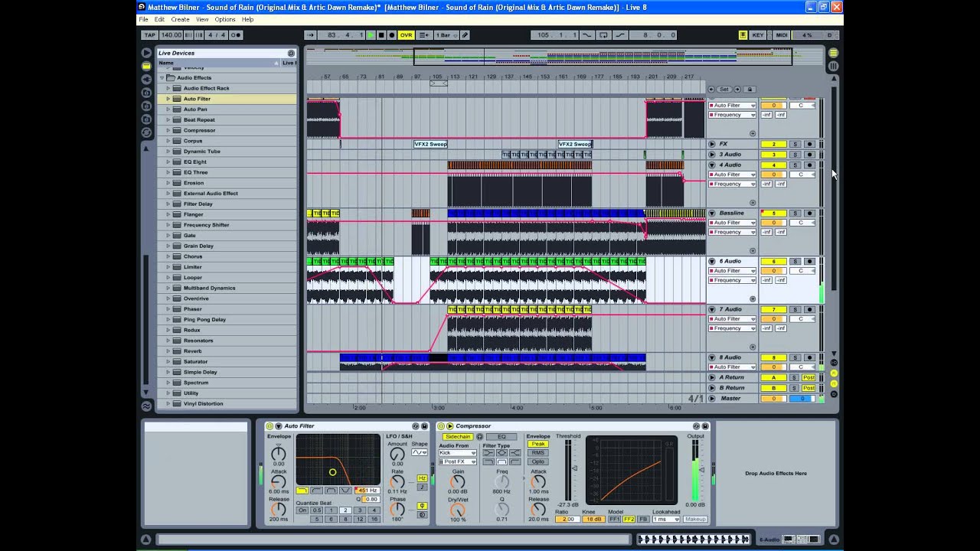
Task: Toggle Compressor device activator
Action: tap(440, 426)
